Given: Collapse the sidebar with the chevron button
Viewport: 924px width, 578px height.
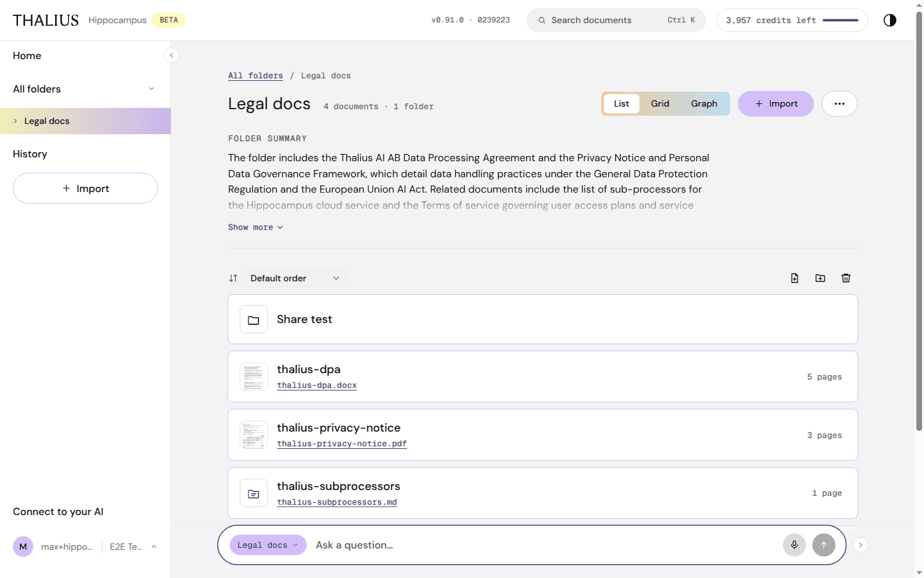Looking at the screenshot, I should click(171, 55).
